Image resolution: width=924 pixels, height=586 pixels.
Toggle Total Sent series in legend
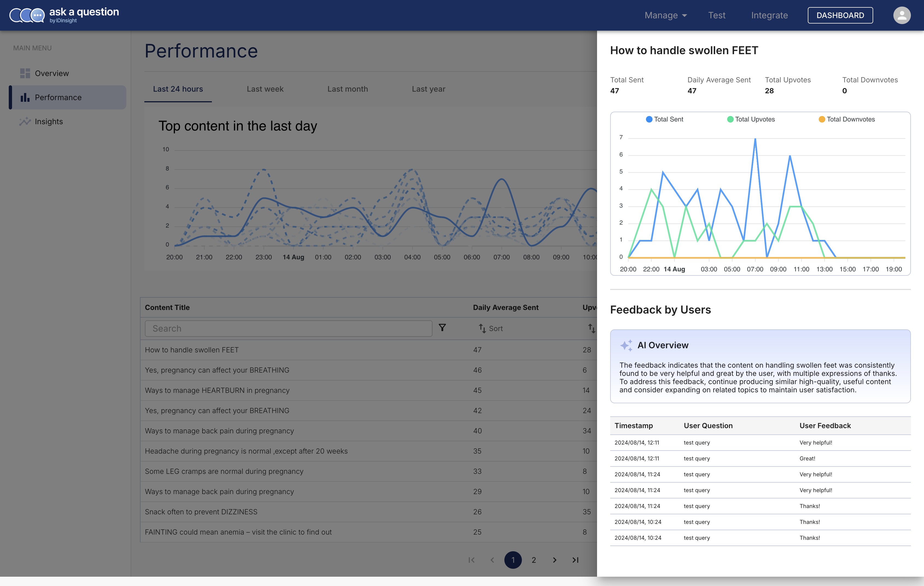pos(664,120)
